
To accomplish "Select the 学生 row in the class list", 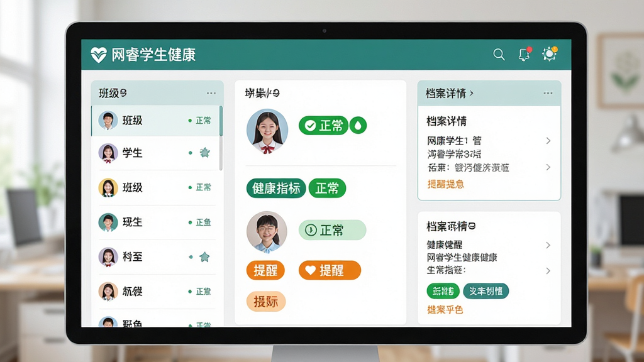I will [156, 153].
